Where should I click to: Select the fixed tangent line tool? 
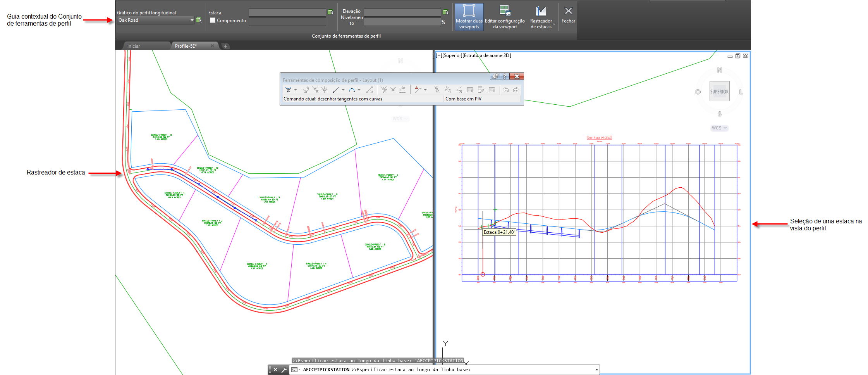tap(336, 90)
